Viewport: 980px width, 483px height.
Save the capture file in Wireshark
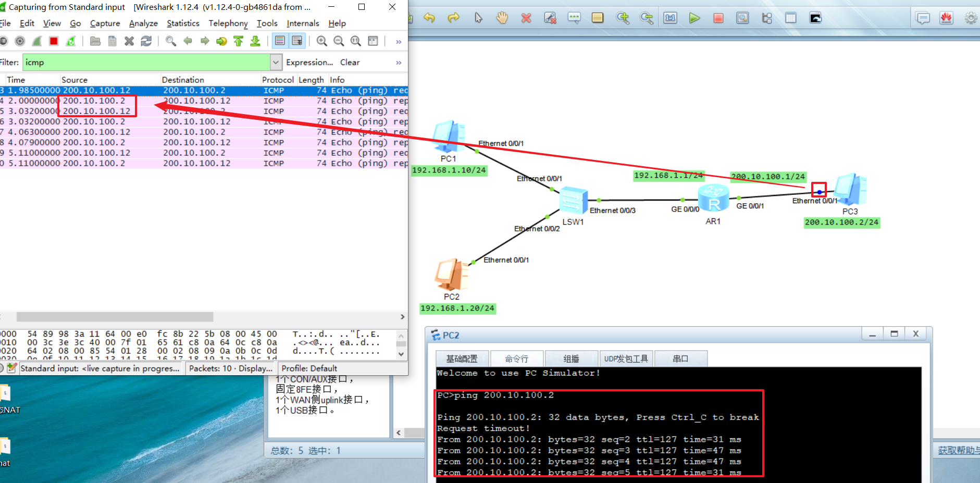click(x=112, y=41)
